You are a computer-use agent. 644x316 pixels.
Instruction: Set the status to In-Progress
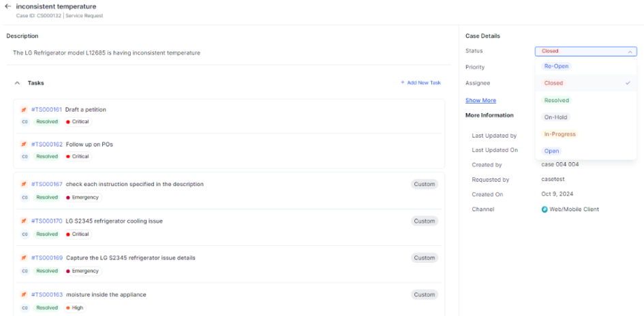click(559, 134)
